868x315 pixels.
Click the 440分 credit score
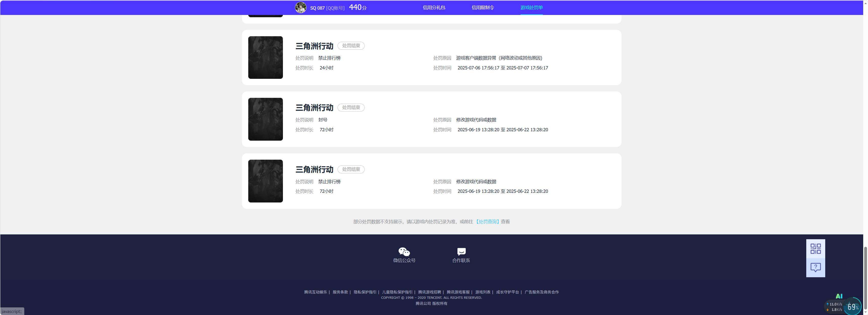pyautogui.click(x=358, y=7)
